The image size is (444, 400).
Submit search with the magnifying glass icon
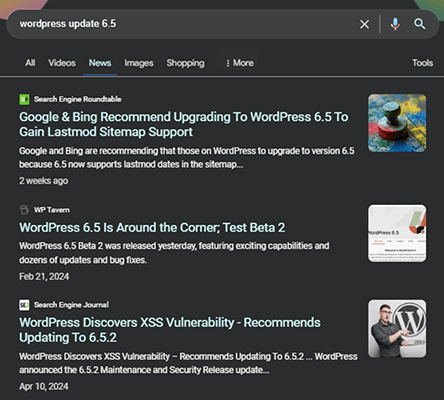419,24
